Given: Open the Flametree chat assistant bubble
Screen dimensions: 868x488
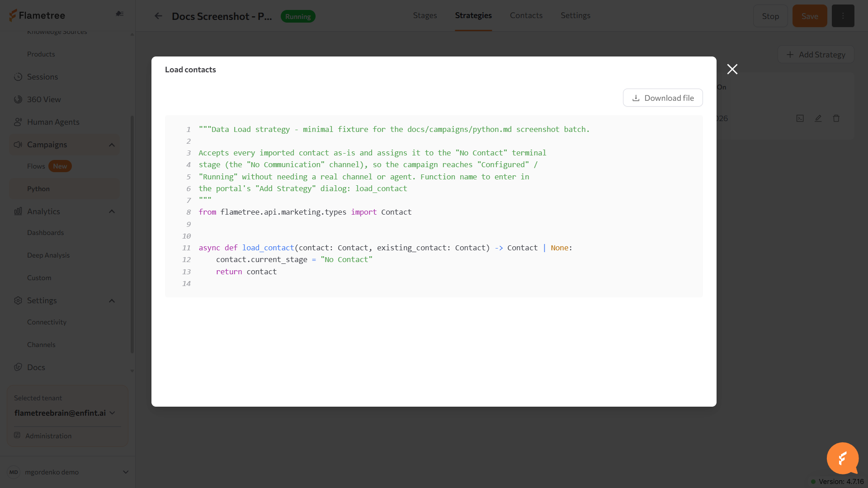Looking at the screenshot, I should click(x=843, y=458).
